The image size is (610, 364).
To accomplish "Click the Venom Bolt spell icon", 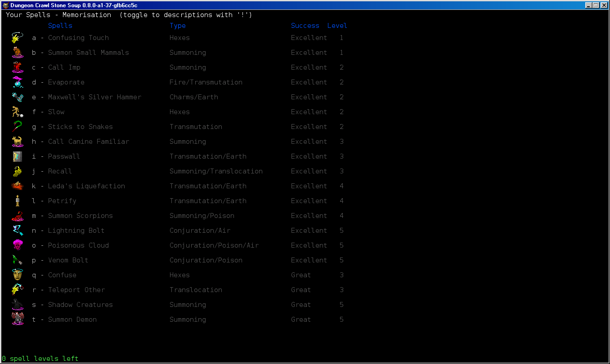I will (18, 260).
